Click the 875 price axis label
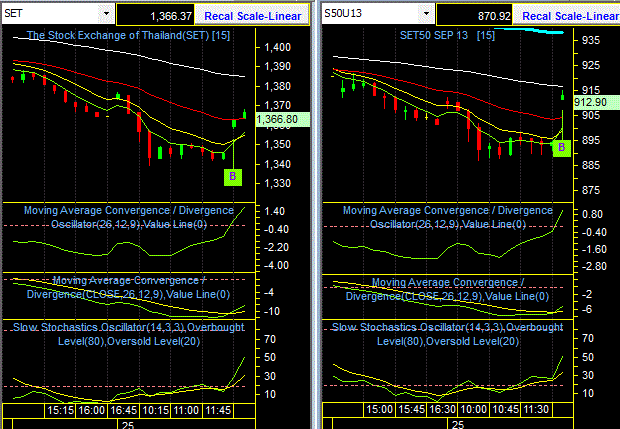620x429 pixels. [591, 190]
